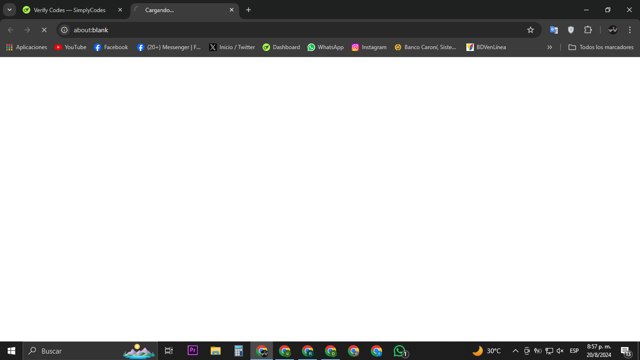Open the Instagram bookmark

coord(369,47)
